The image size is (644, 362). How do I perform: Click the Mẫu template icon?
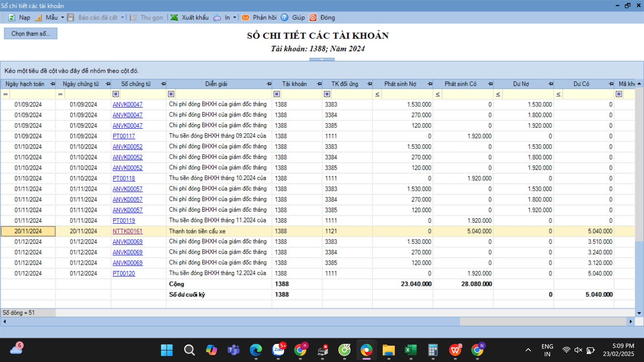tap(39, 18)
